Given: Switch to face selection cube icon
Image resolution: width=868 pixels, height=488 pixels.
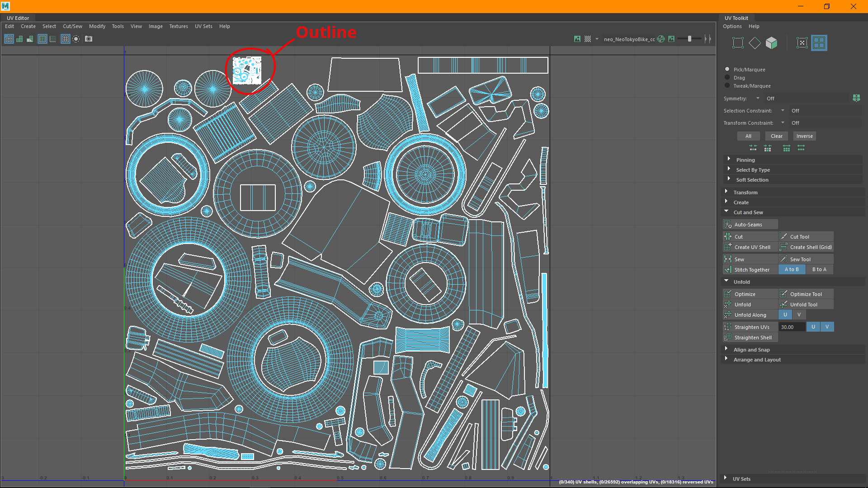Looking at the screenshot, I should (x=771, y=43).
